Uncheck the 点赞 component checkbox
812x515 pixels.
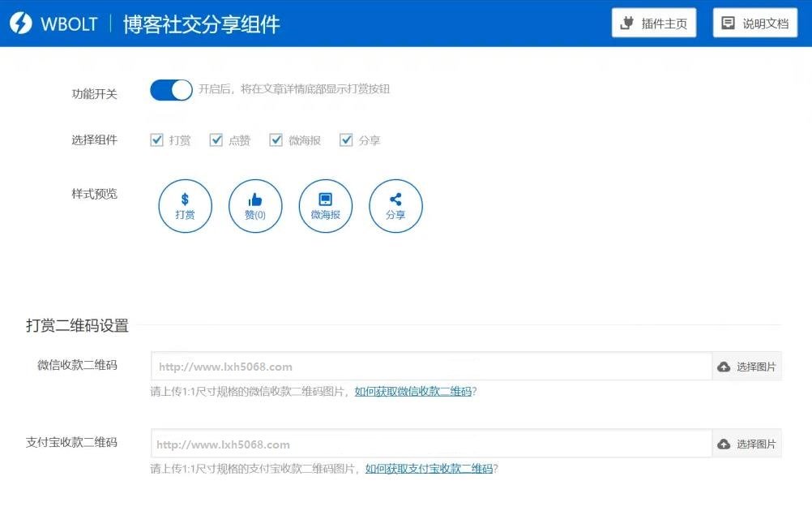[216, 139]
